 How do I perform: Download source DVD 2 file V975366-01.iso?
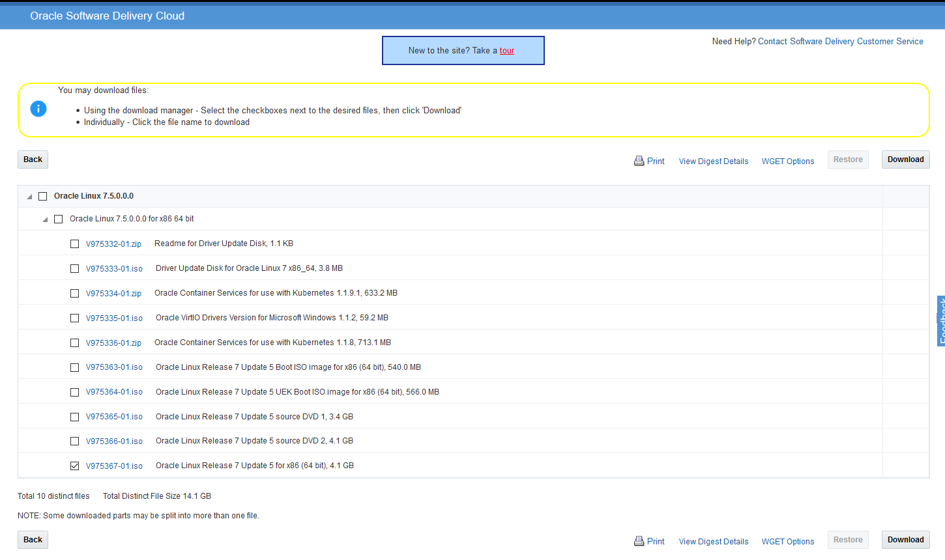pyautogui.click(x=114, y=440)
